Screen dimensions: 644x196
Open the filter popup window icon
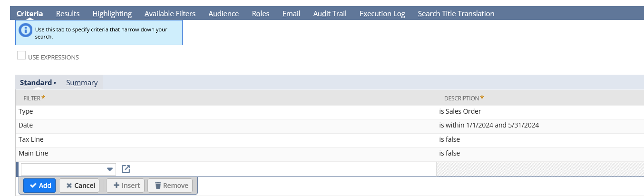pos(126,169)
